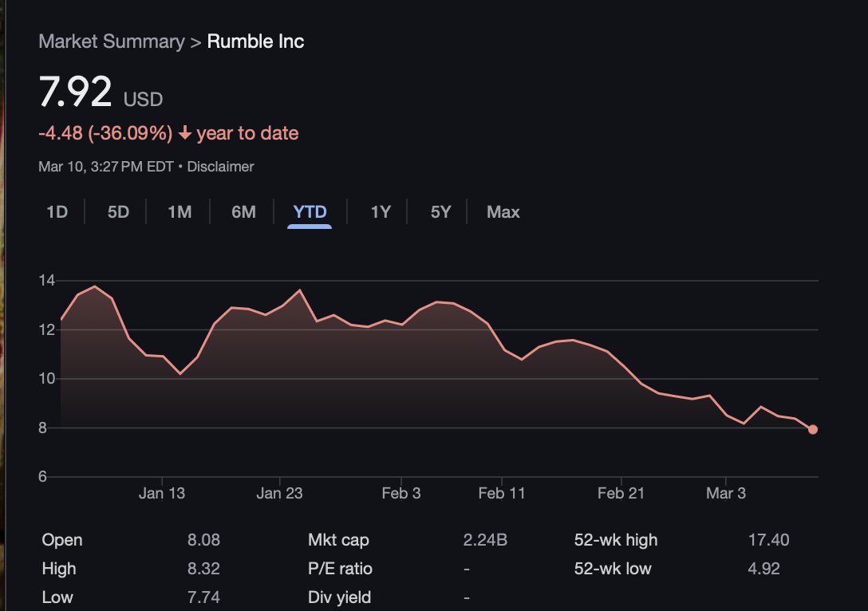Show the 5Y price chart
This screenshot has width=868, height=611.
440,212
